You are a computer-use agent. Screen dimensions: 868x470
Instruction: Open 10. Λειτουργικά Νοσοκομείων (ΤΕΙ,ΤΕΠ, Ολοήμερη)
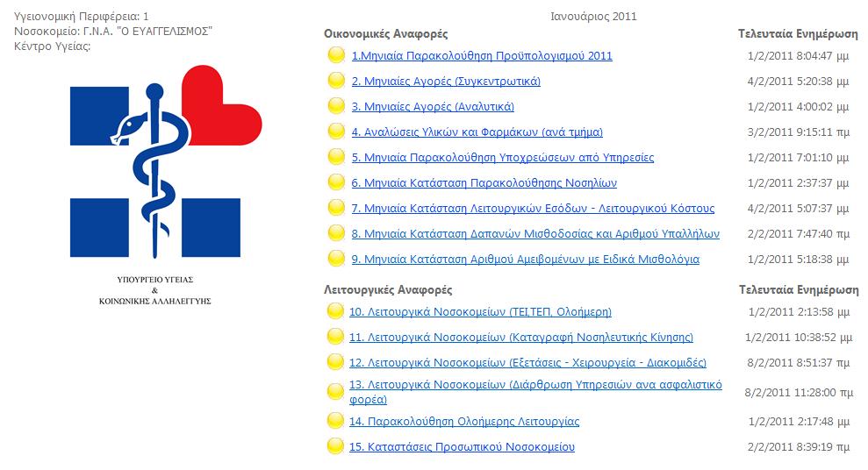click(x=480, y=312)
